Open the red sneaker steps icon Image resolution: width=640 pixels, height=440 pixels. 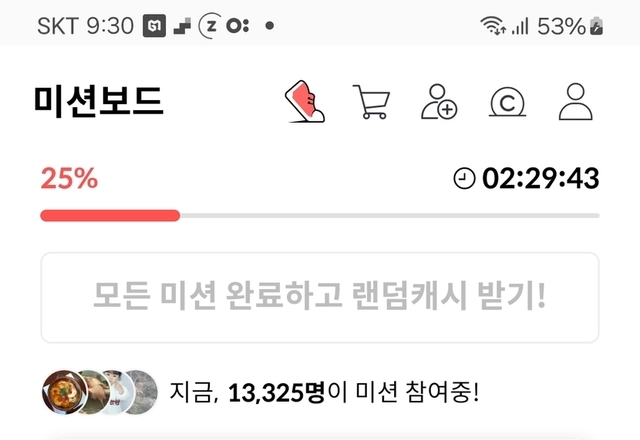pos(304,101)
